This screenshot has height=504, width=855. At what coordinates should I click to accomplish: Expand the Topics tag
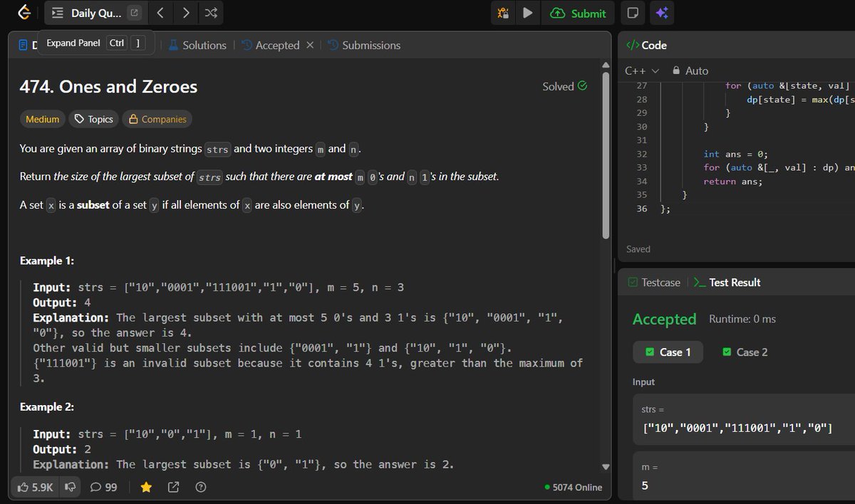click(x=94, y=119)
